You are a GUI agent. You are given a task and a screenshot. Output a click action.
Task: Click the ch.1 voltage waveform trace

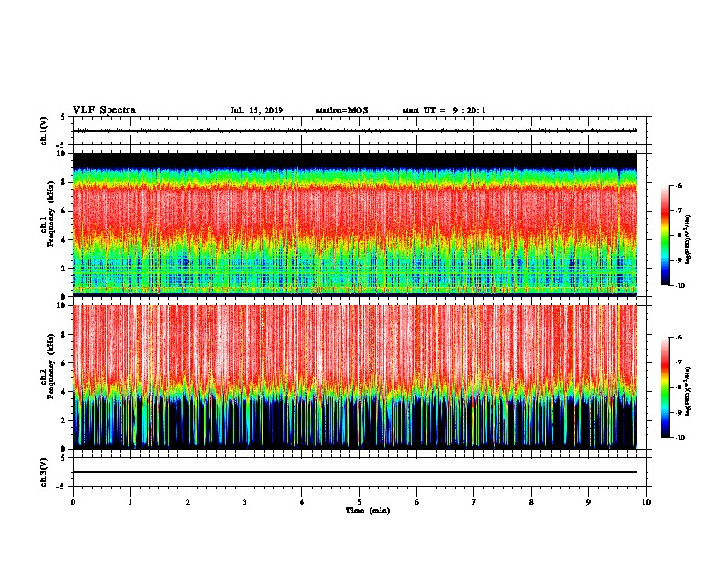[355, 131]
